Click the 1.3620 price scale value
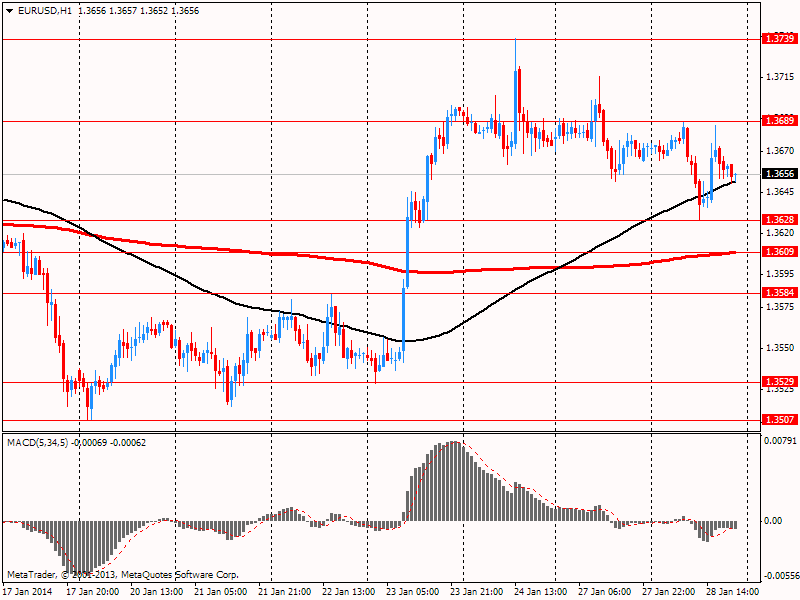 tap(780, 233)
